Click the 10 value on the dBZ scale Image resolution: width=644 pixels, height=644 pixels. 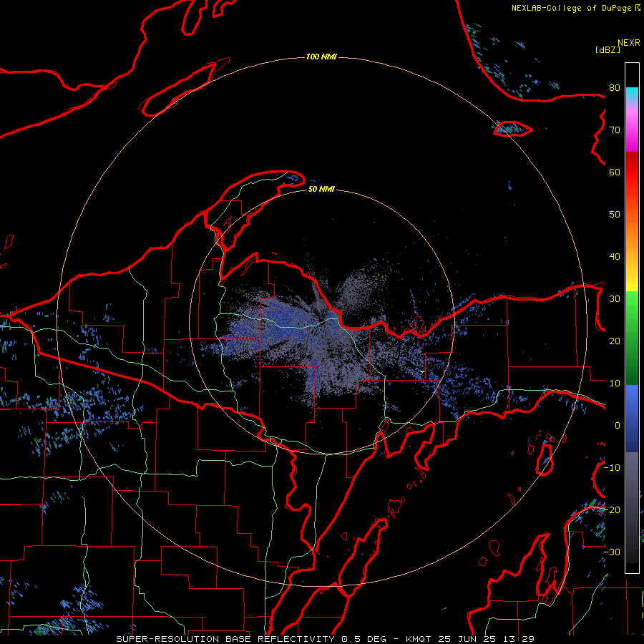[615, 384]
